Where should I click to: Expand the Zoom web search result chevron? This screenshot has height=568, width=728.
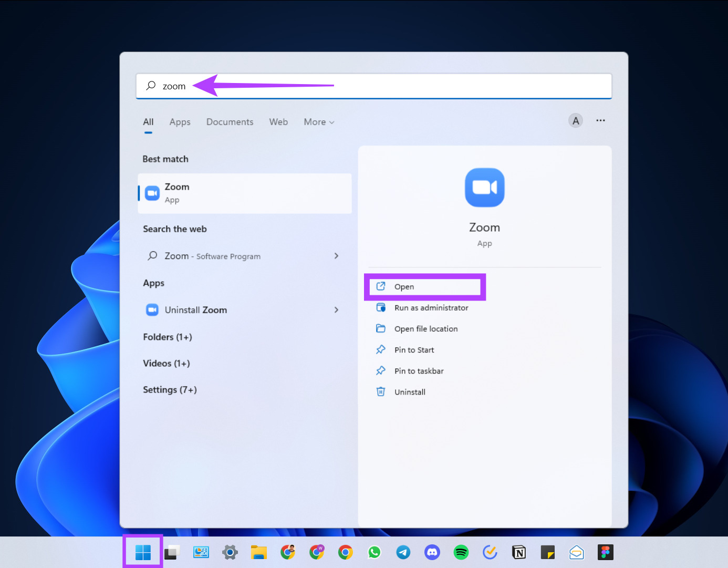click(x=336, y=256)
